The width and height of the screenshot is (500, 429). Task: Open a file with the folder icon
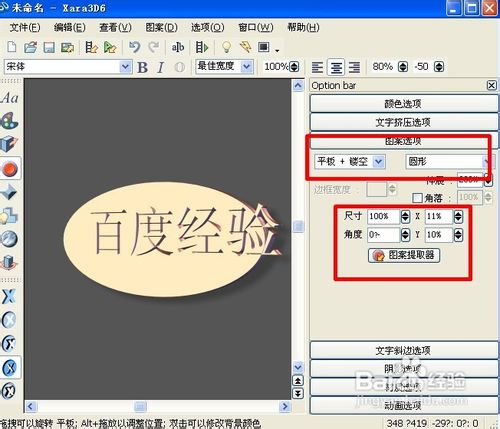[30, 47]
